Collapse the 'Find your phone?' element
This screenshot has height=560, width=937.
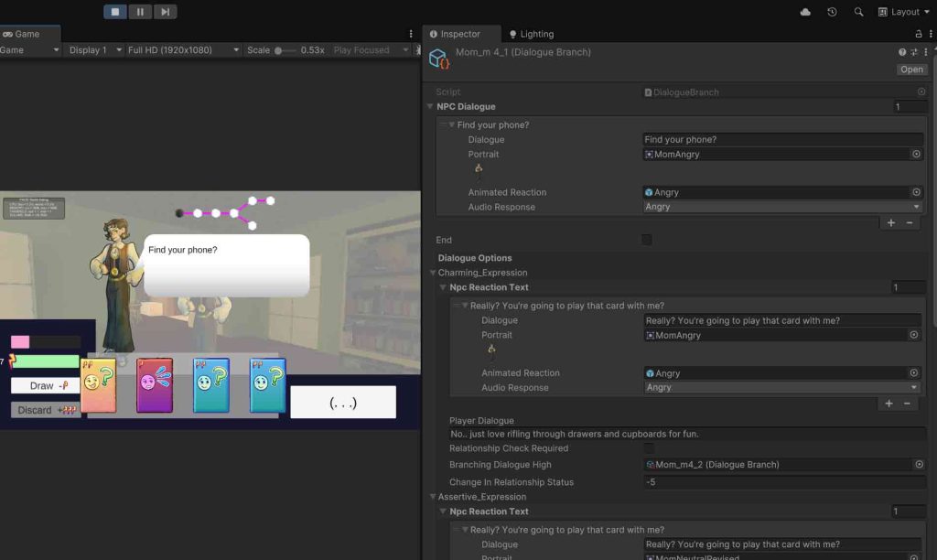pyautogui.click(x=452, y=125)
